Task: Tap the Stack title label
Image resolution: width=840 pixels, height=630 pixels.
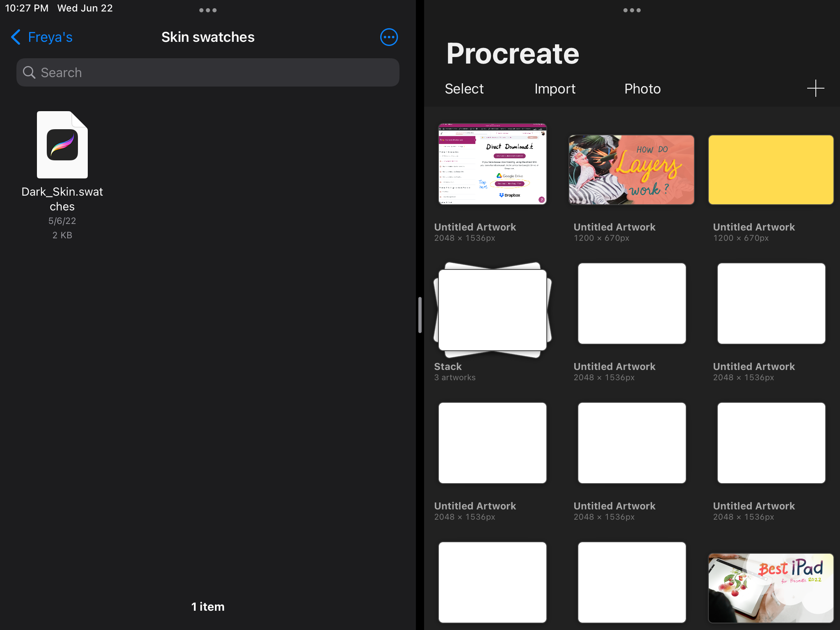Action: pyautogui.click(x=448, y=367)
